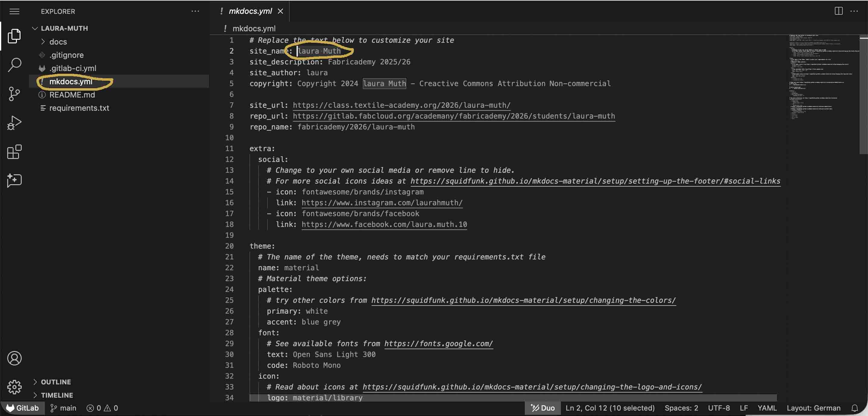Open the Search view in activity bar
The image size is (868, 416).
tap(14, 65)
